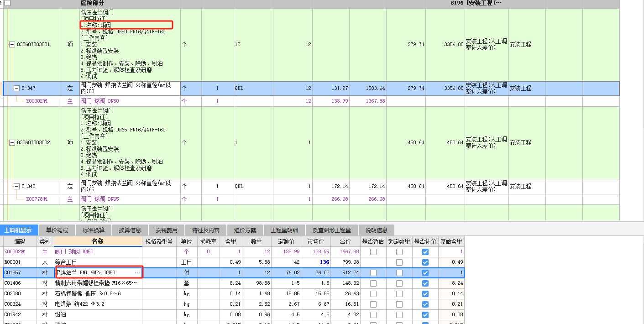Open the 换算信息 tab
644x324 pixels.
tap(130, 230)
